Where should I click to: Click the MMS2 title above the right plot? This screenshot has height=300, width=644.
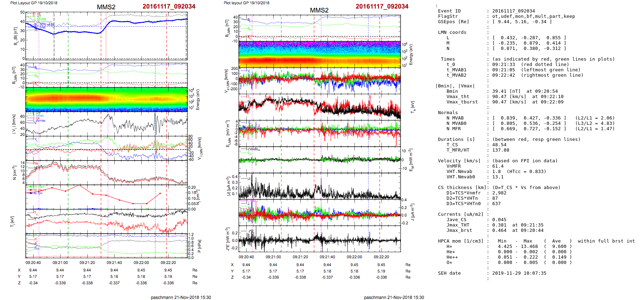pyautogui.click(x=319, y=10)
